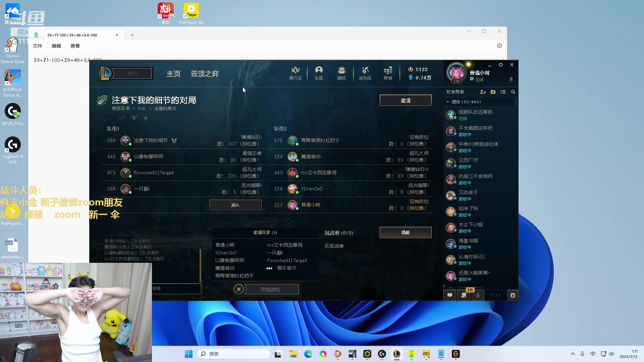Open the 战利品 loot icon

click(365, 73)
